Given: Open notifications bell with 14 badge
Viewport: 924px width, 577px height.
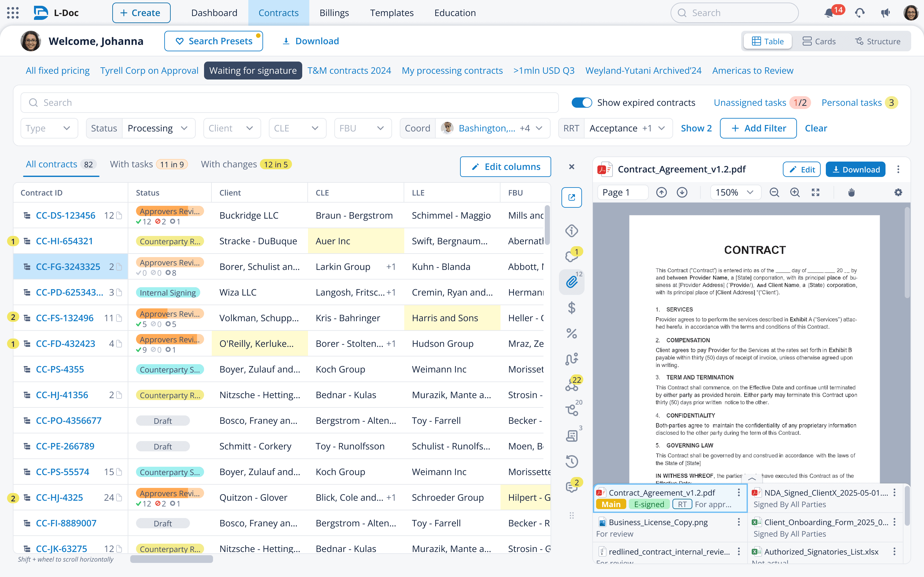Looking at the screenshot, I should point(829,13).
